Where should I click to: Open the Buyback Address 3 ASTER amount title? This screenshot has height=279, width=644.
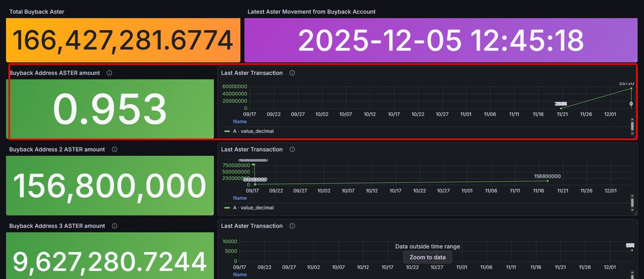(57, 226)
